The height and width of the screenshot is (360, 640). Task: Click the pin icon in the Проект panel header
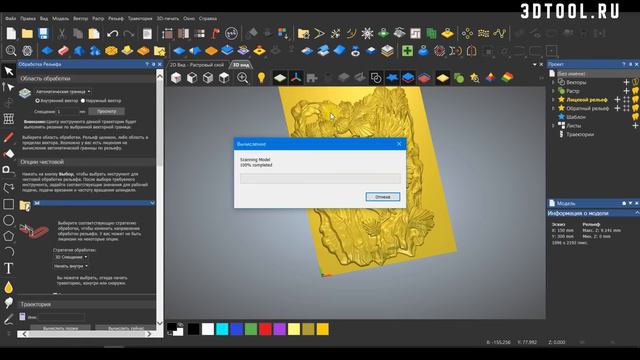tap(631, 64)
